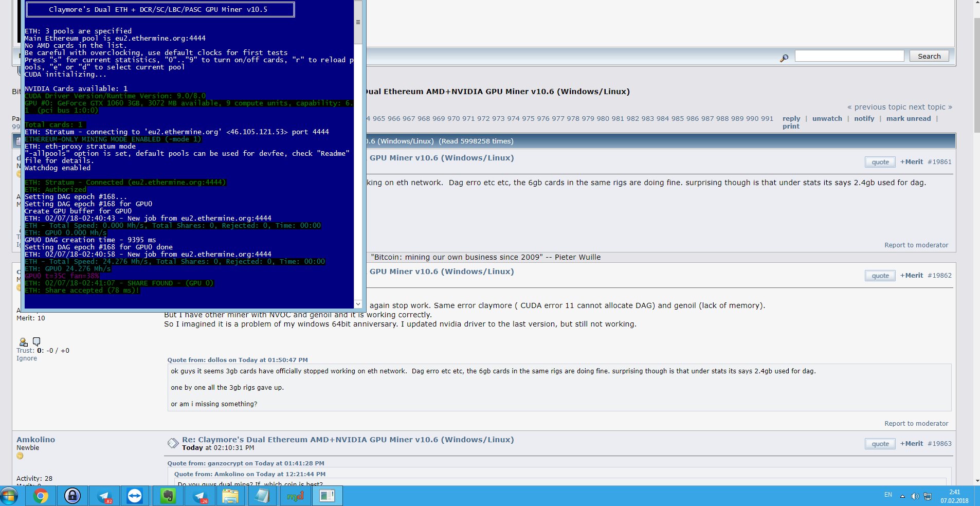Open permalink #19861
The width and height of the screenshot is (980, 506).
click(939, 161)
